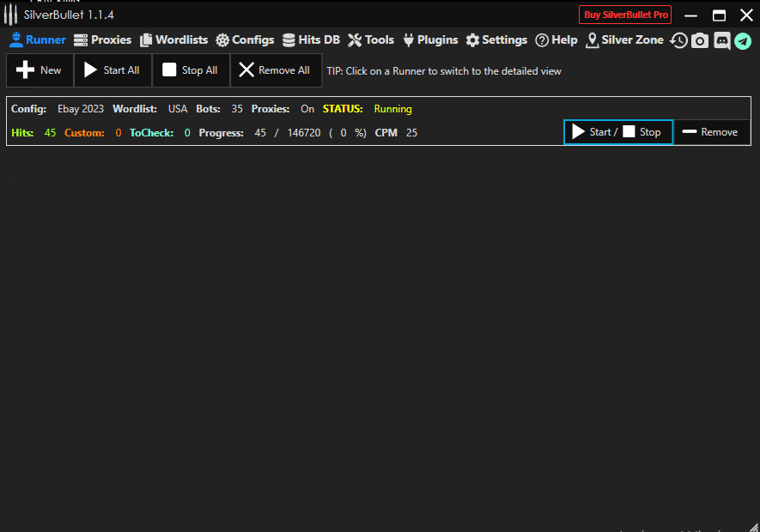Open the Plugins tab
This screenshot has width=760, height=532.
pyautogui.click(x=430, y=39)
